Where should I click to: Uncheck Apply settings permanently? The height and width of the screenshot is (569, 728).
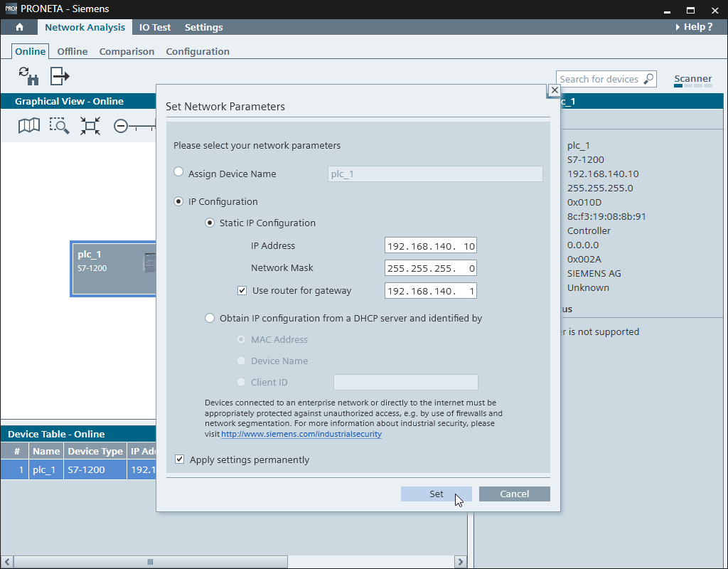[x=180, y=459]
